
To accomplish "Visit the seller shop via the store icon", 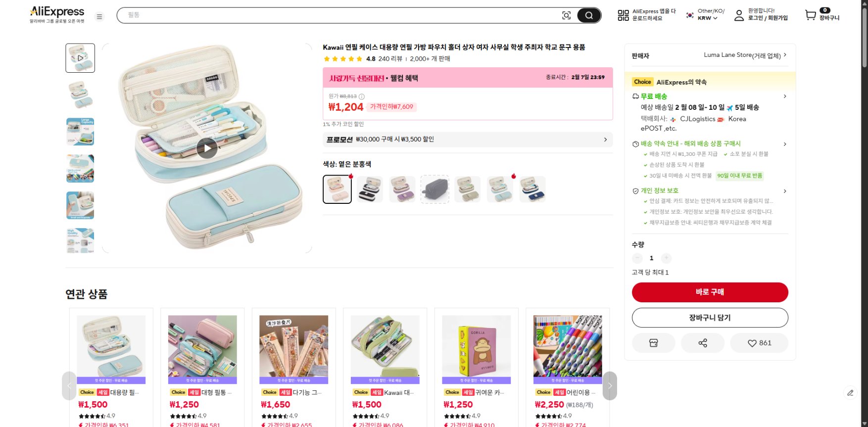I will tap(654, 342).
